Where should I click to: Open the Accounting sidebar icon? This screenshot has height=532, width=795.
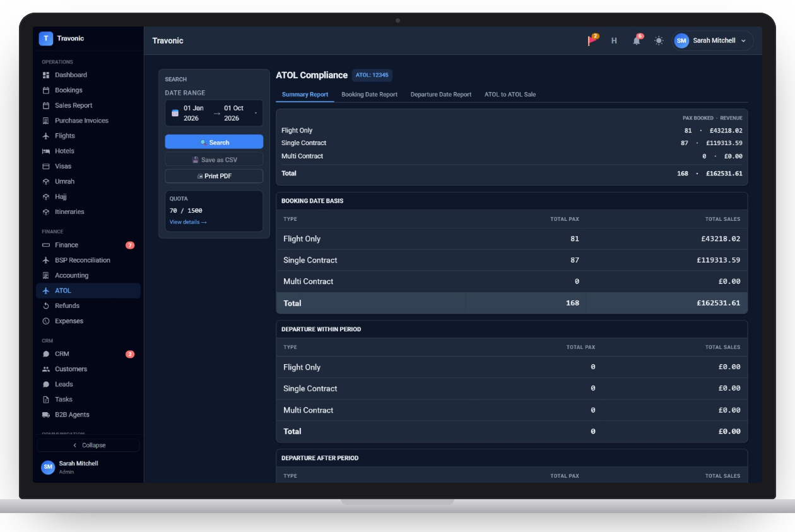[46, 275]
